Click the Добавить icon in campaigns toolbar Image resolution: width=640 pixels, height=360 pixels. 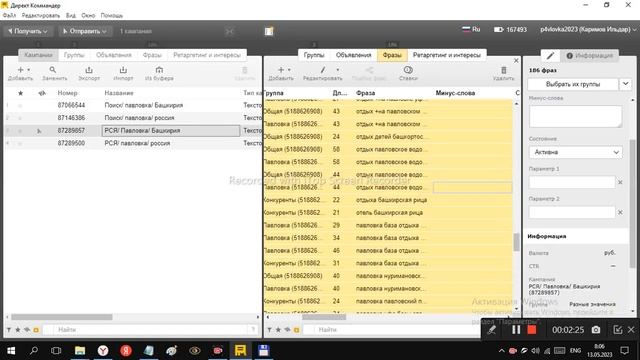click(20, 70)
